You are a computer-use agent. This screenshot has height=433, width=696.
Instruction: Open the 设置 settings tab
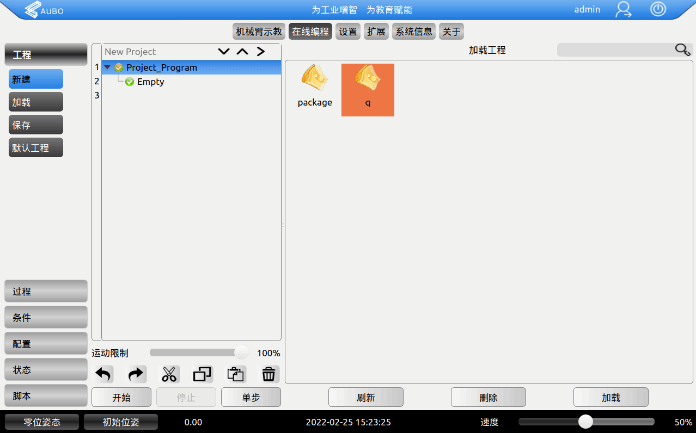coord(347,31)
